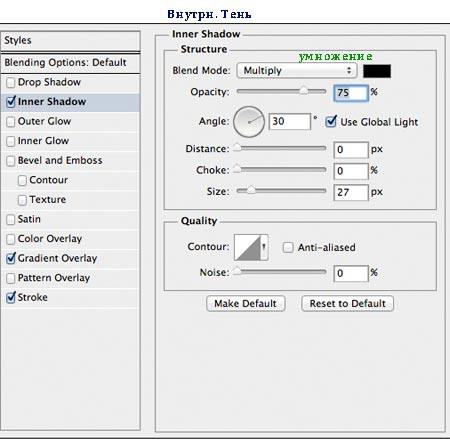450x444 pixels.
Task: Click the Opacity slider handle
Action: 304,90
